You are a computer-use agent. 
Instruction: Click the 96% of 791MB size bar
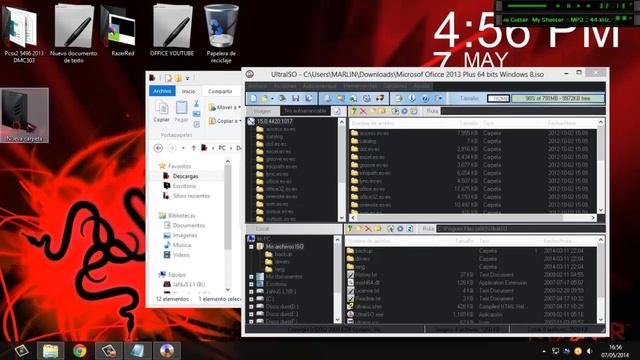(557, 98)
